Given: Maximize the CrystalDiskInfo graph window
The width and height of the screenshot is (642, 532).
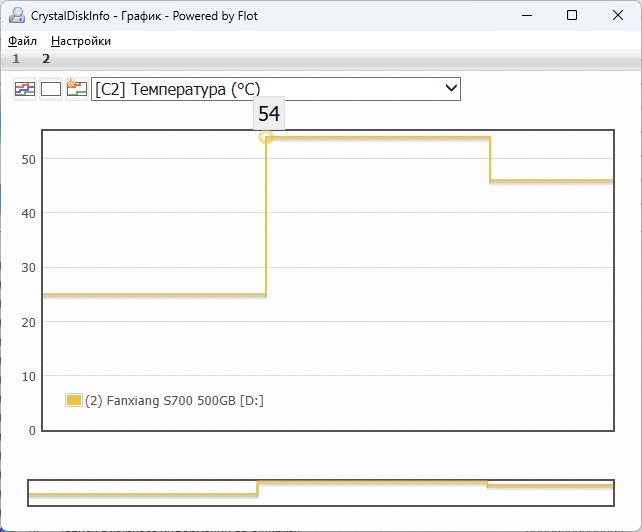Looking at the screenshot, I should (572, 15).
